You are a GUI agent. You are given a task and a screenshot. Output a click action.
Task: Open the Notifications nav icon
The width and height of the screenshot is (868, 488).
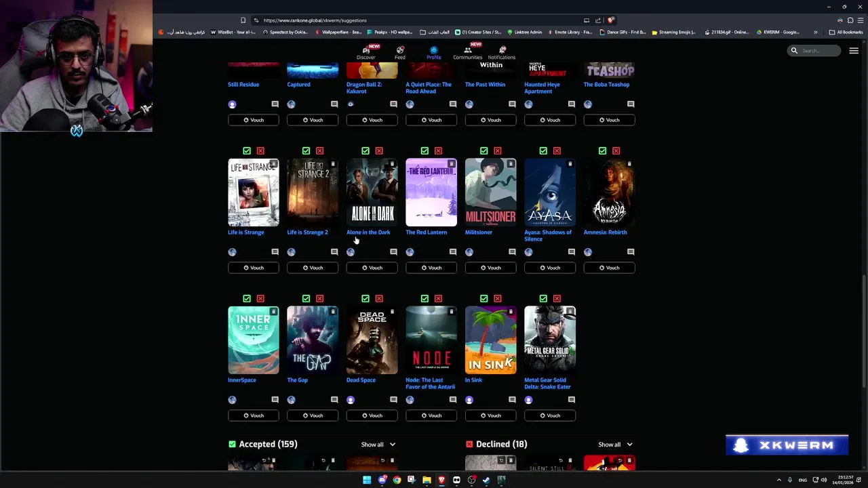502,53
